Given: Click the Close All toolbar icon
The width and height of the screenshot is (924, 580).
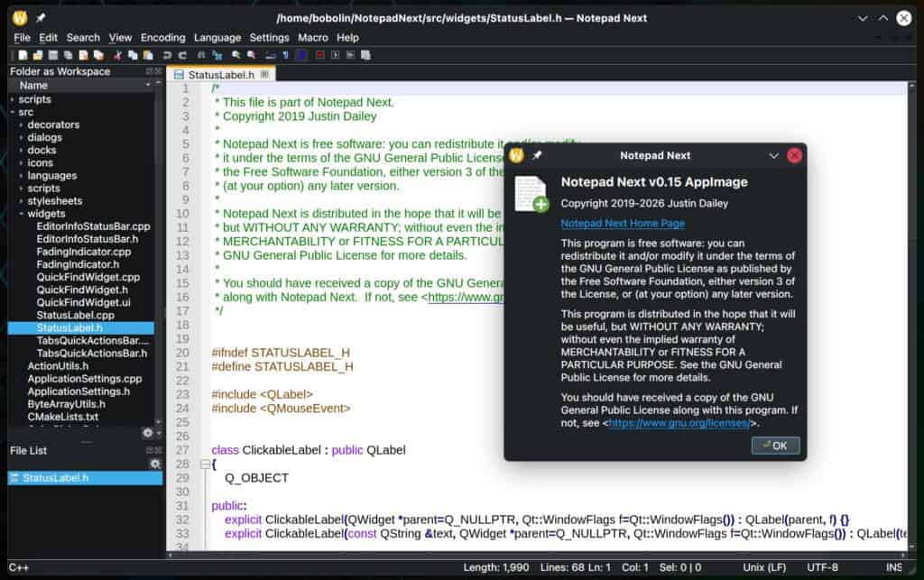Looking at the screenshot, I should point(98,55).
